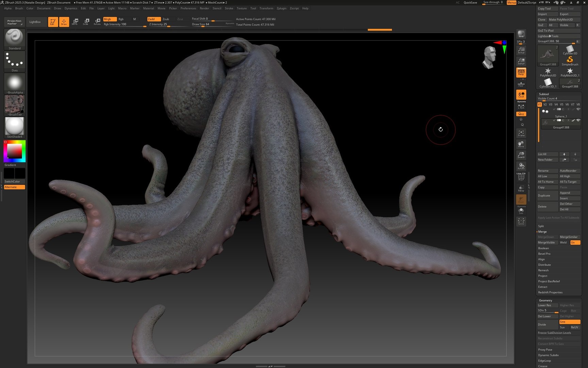The height and width of the screenshot is (368, 588).
Task: Toggle Zsub sculpt mode
Action: pos(166,19)
